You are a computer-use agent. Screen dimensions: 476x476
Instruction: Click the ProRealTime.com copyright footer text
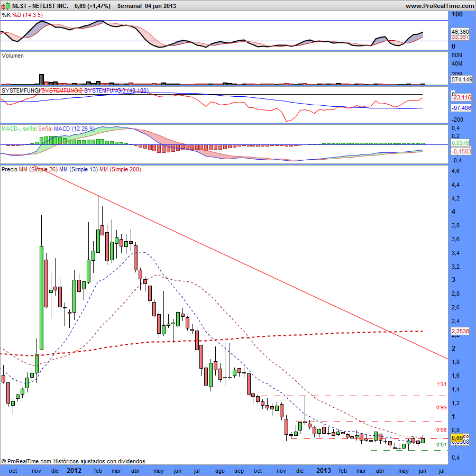[x=73, y=461]
